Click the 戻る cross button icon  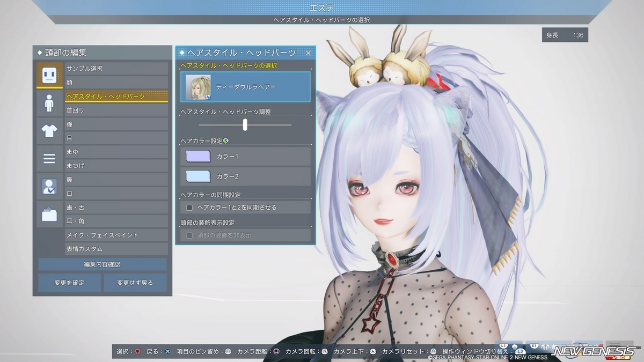(168, 351)
